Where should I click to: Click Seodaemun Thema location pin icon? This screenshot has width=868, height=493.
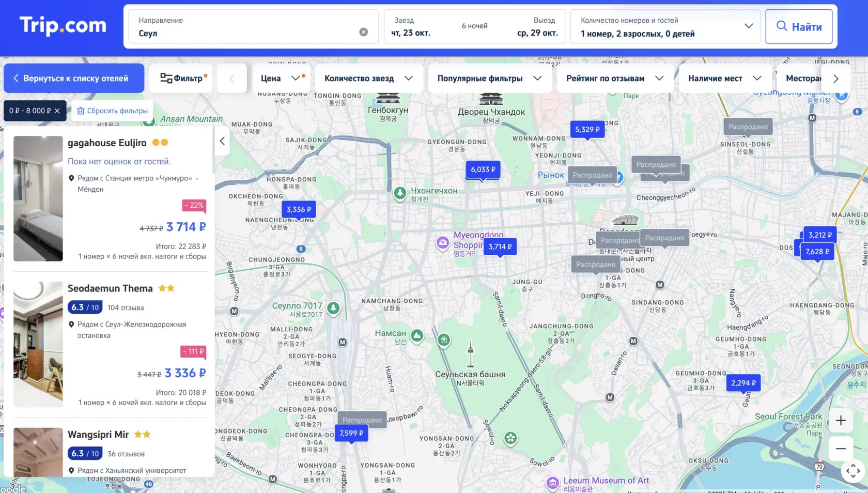(x=71, y=325)
